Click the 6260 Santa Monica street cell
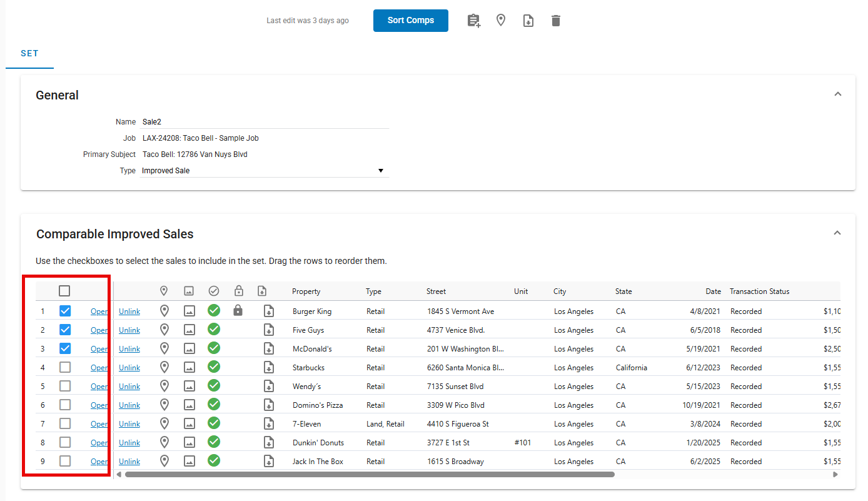 [465, 368]
